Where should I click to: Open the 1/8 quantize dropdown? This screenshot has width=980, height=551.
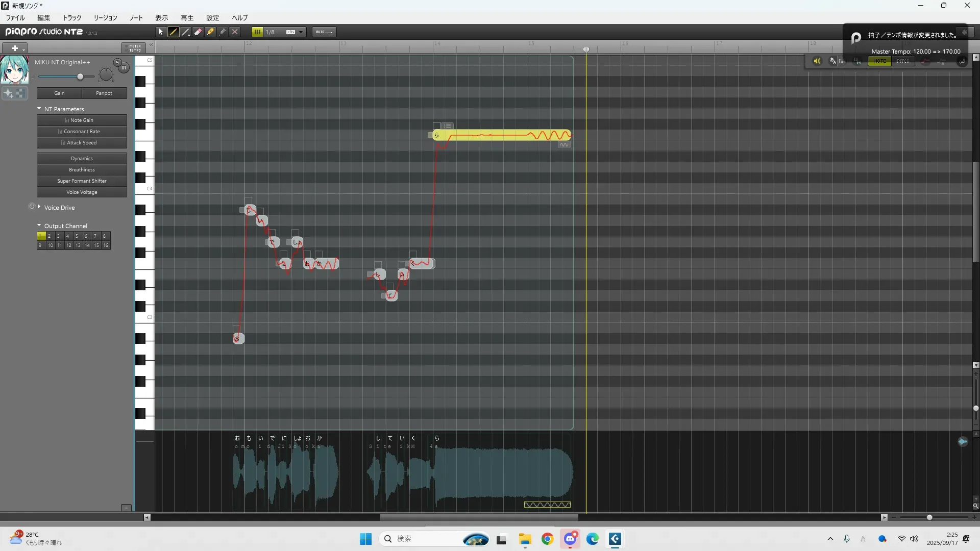pos(301,32)
